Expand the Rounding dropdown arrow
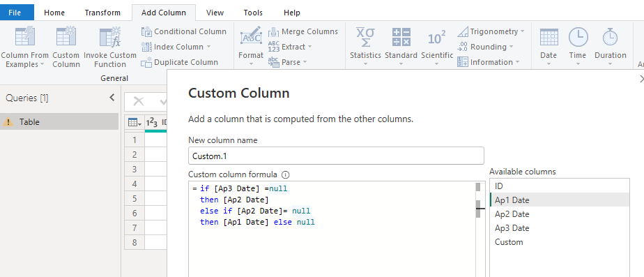Image resolution: width=644 pixels, height=277 pixels. [511, 47]
